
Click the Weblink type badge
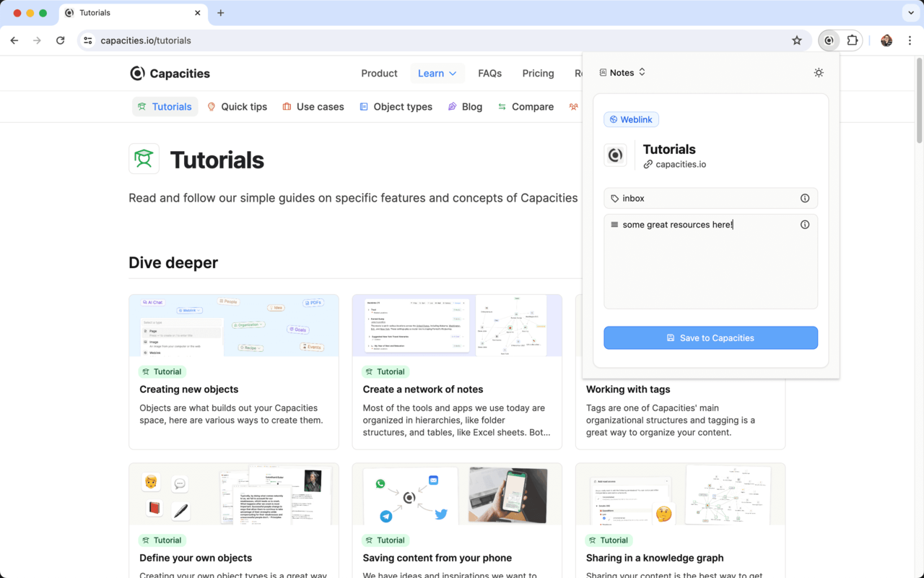[631, 120]
